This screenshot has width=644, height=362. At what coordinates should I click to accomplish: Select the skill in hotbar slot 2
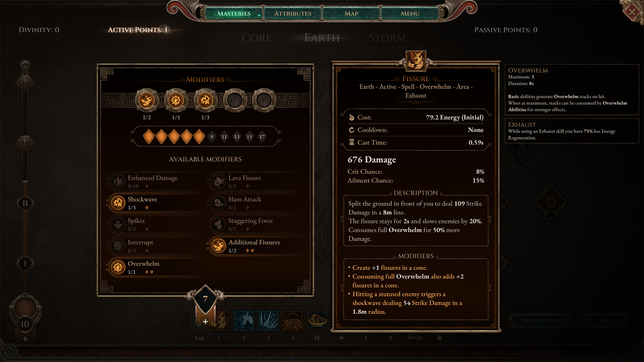point(244,321)
